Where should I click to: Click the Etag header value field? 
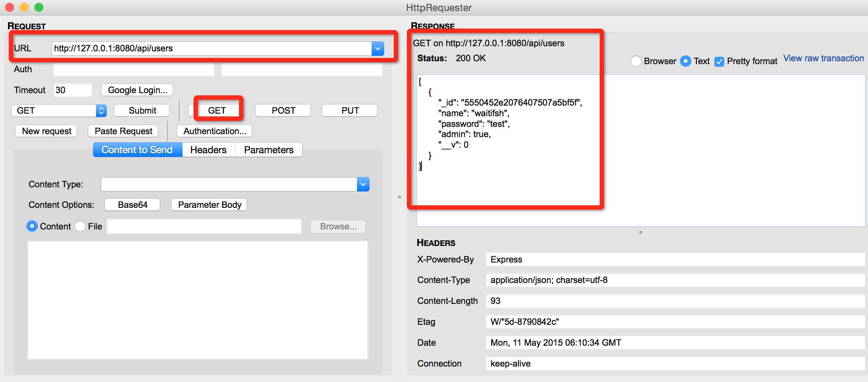[675, 322]
